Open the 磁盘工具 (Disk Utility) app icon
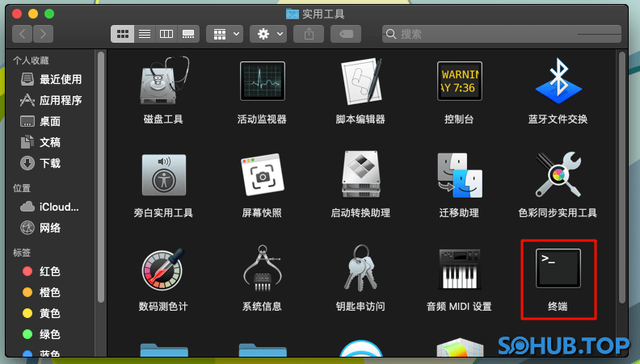 point(163,82)
